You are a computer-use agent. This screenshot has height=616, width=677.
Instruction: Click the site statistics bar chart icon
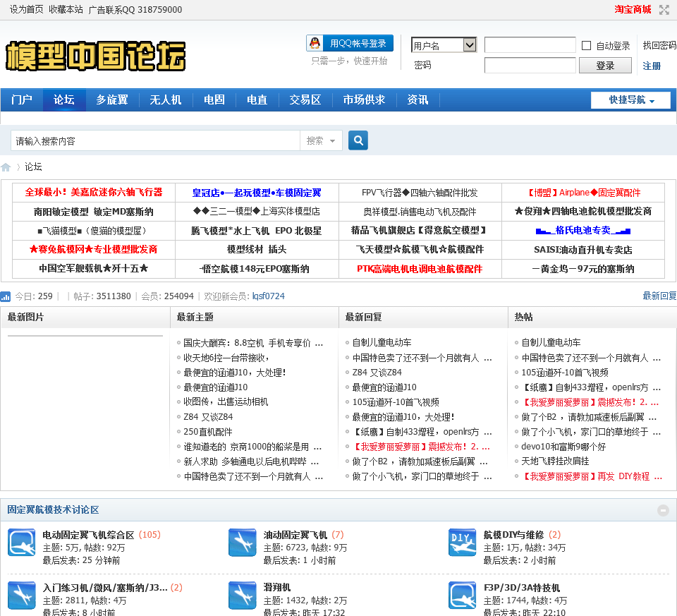click(6, 296)
